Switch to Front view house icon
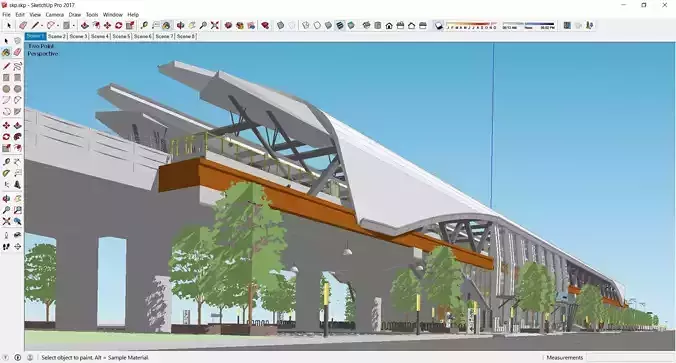Screen dimensions: 676x363 click(x=389, y=25)
